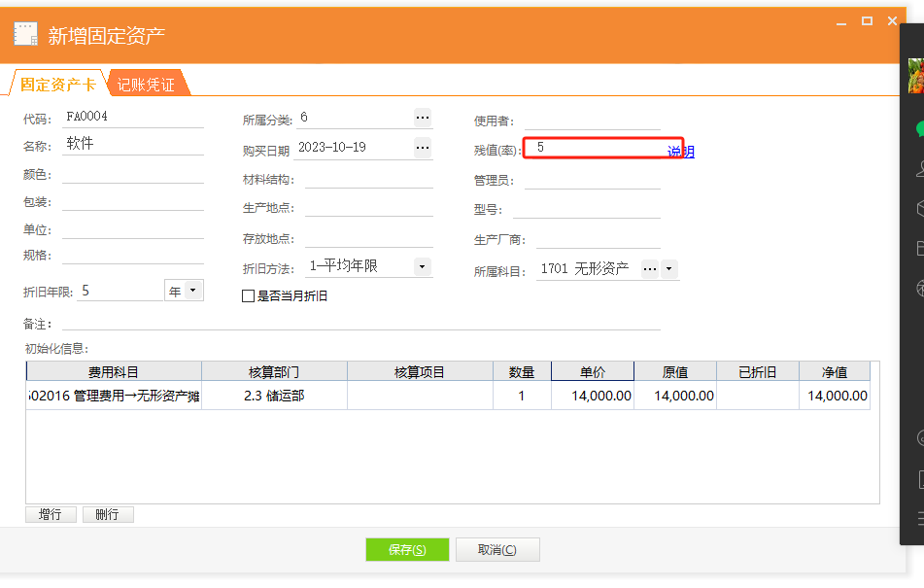Click the 所属科目 ellipsis lookup button
The height and width of the screenshot is (588, 924).
click(x=650, y=269)
